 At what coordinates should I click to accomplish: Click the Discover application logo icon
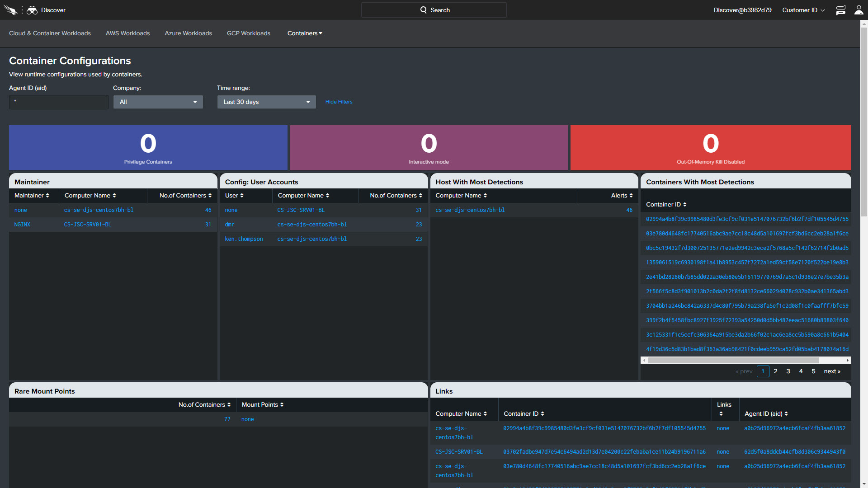coord(32,9)
